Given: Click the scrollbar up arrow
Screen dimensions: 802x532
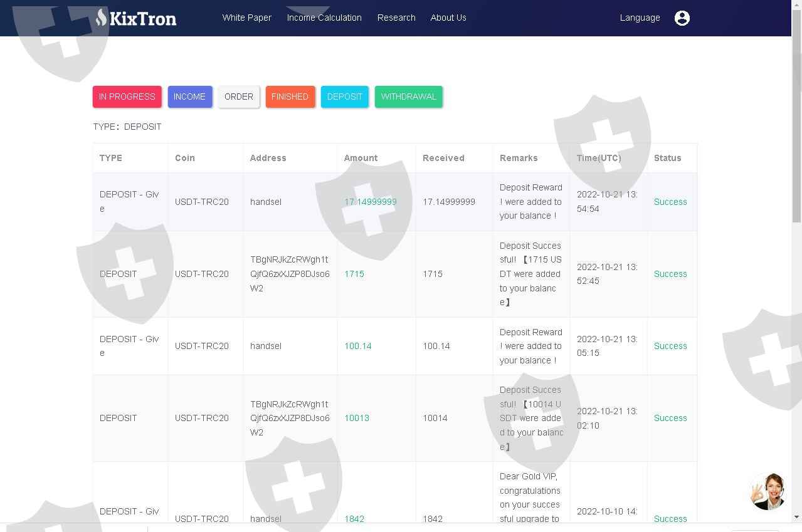Looking at the screenshot, I should 797,5.
